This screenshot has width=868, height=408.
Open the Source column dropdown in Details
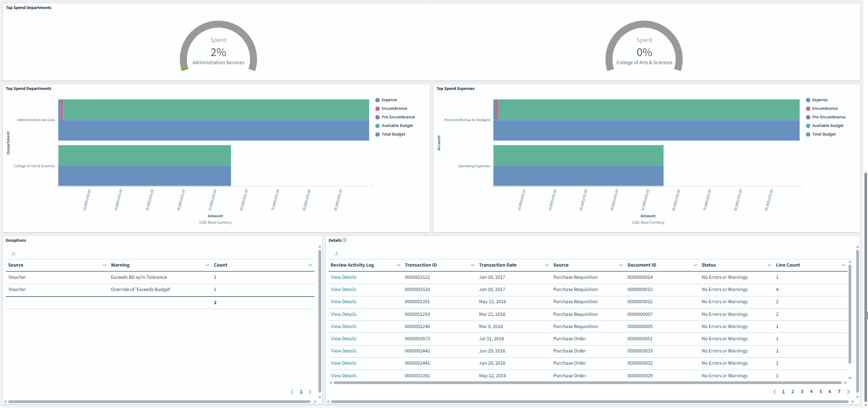coord(620,265)
